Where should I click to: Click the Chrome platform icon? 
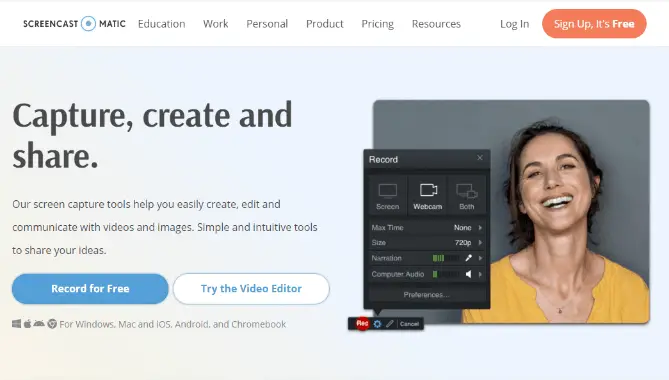tap(52, 324)
